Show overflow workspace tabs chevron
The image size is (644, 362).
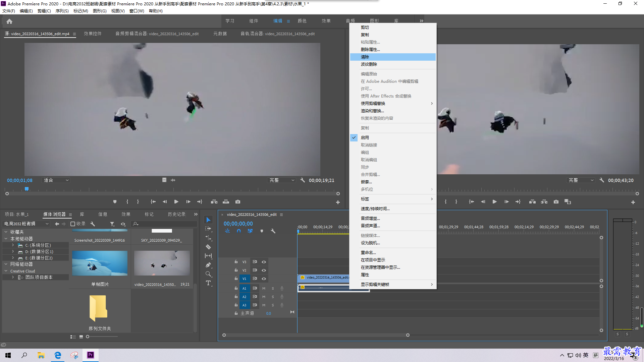421,21
